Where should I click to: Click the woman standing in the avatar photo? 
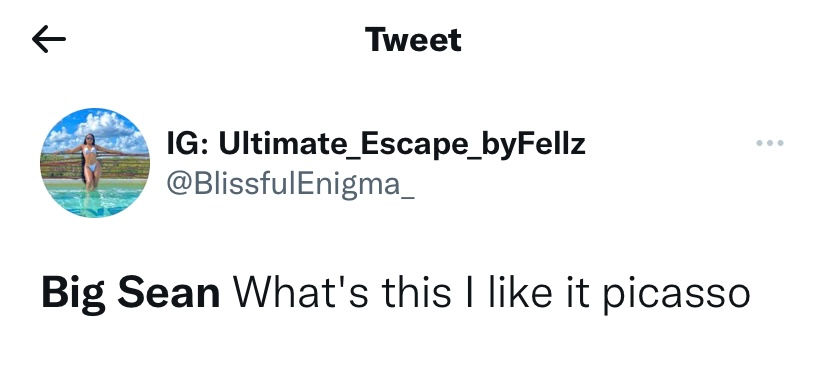click(90, 162)
